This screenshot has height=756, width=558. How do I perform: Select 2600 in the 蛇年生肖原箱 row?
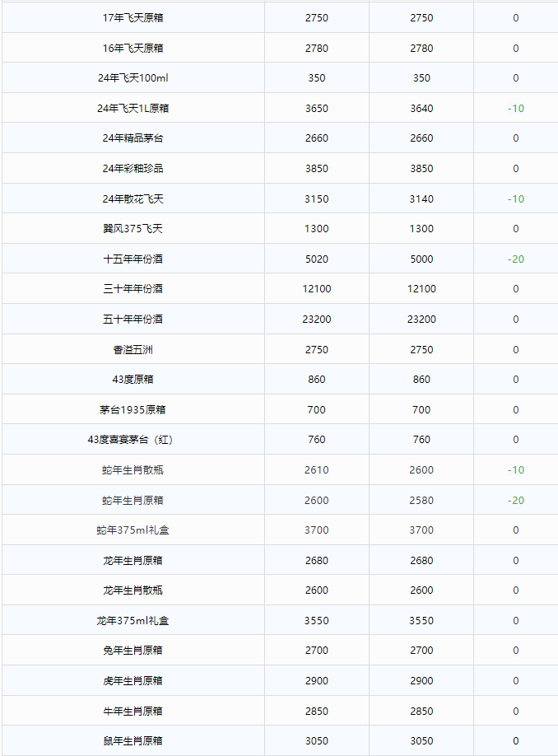317,501
